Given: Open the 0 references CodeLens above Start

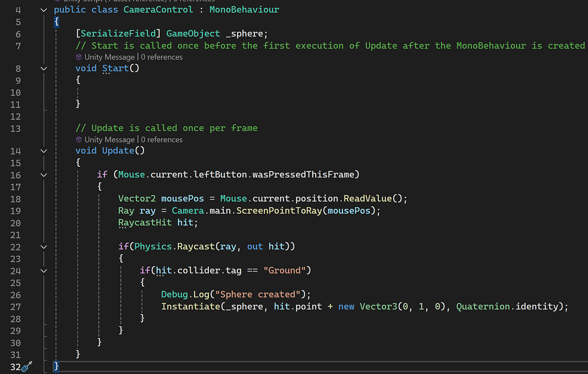Looking at the screenshot, I should coord(162,57).
